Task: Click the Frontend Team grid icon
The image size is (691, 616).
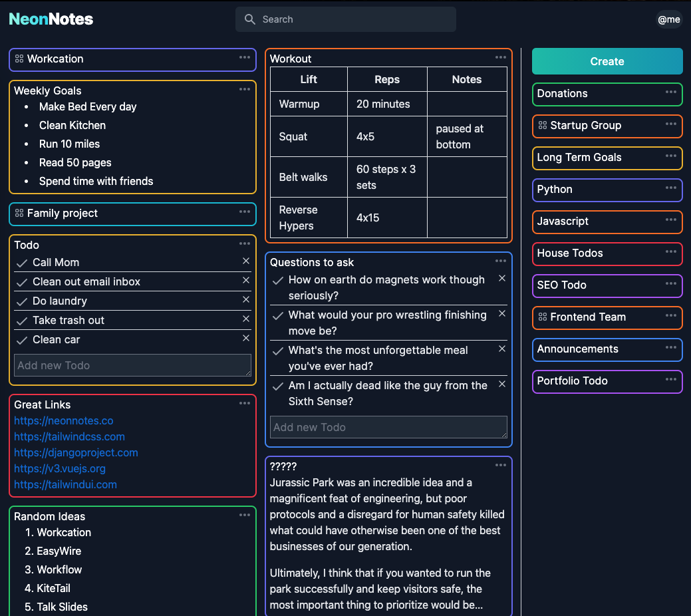Action: pyautogui.click(x=543, y=317)
